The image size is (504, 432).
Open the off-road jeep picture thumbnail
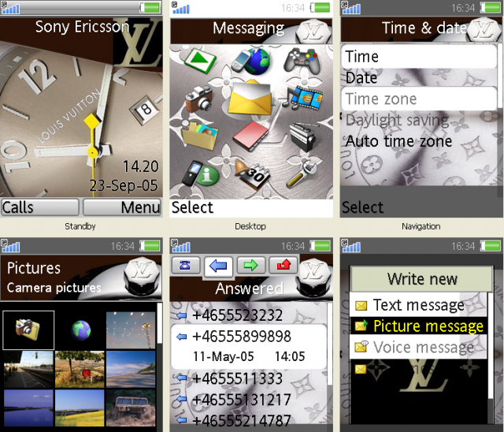pos(131,408)
